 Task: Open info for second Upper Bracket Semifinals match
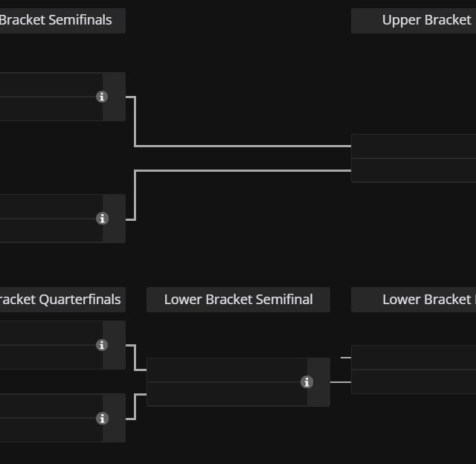(102, 219)
